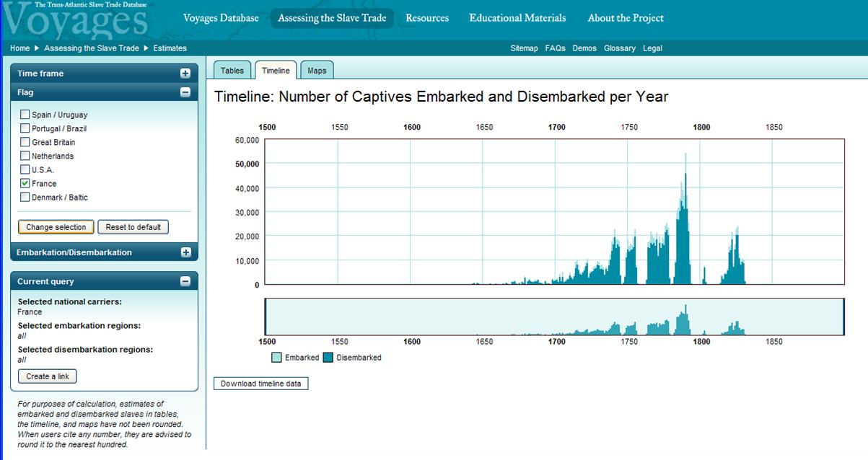
Task: Click the Embarked legend color swatch
Action: [x=277, y=358]
